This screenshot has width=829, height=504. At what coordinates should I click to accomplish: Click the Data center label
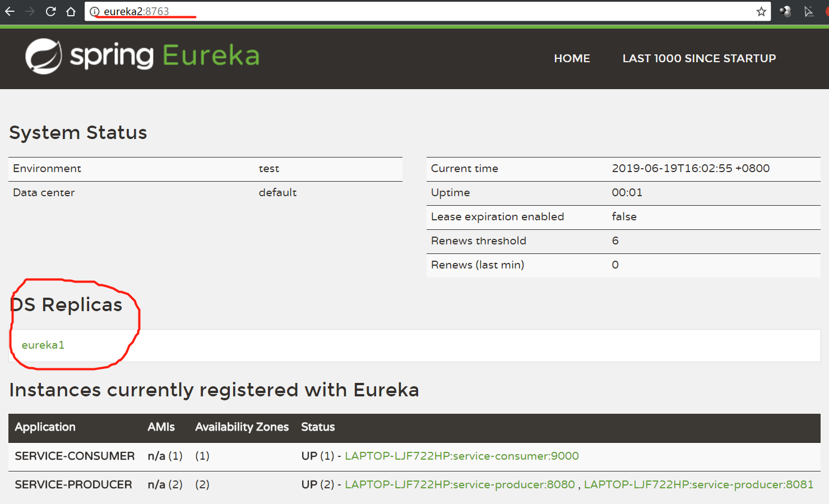[44, 192]
